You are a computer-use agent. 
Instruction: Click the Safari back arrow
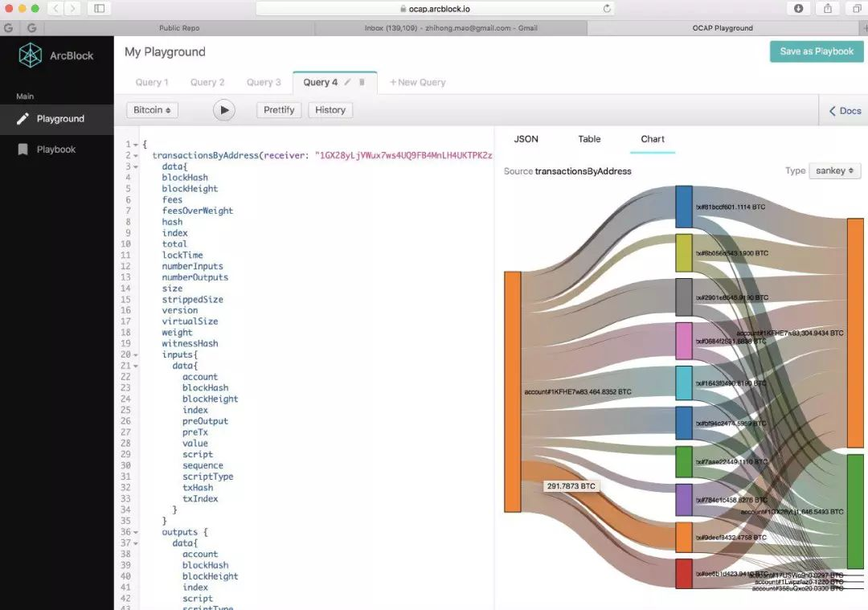55,8
